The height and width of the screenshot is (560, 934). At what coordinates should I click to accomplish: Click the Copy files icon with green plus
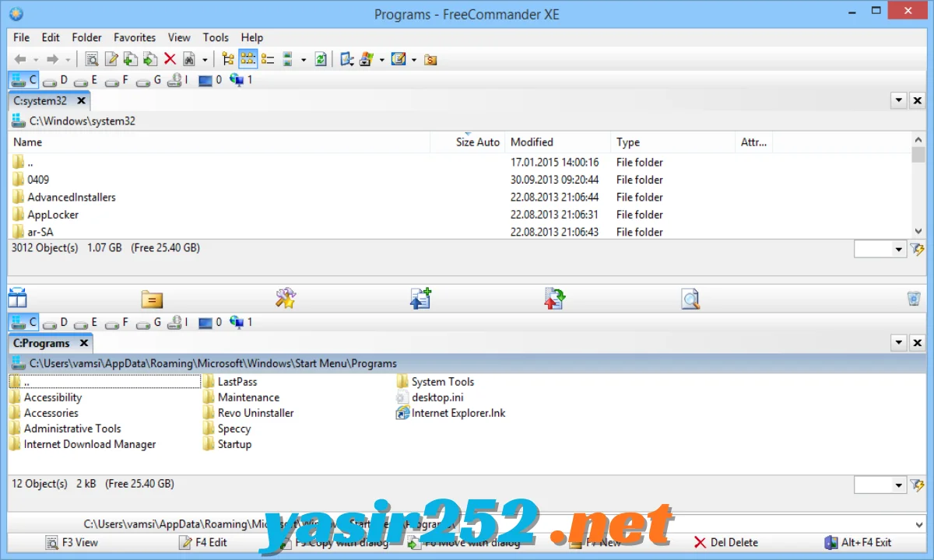click(x=131, y=59)
